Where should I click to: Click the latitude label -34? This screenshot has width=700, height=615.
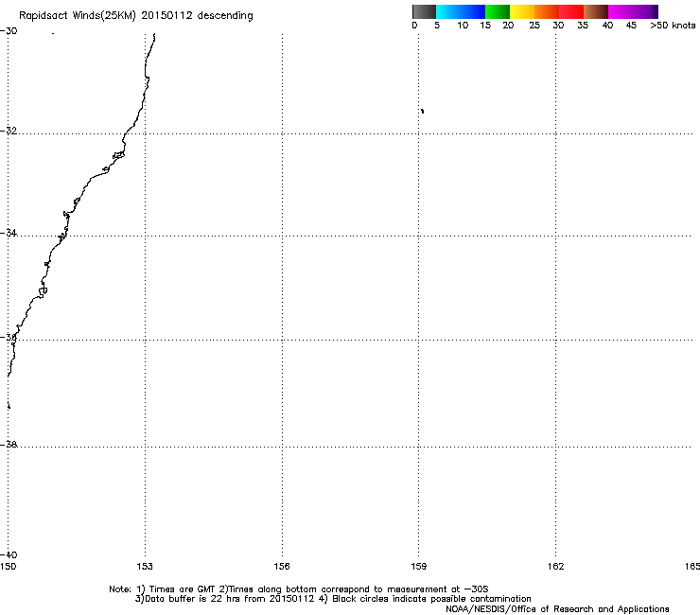[x=9, y=233]
